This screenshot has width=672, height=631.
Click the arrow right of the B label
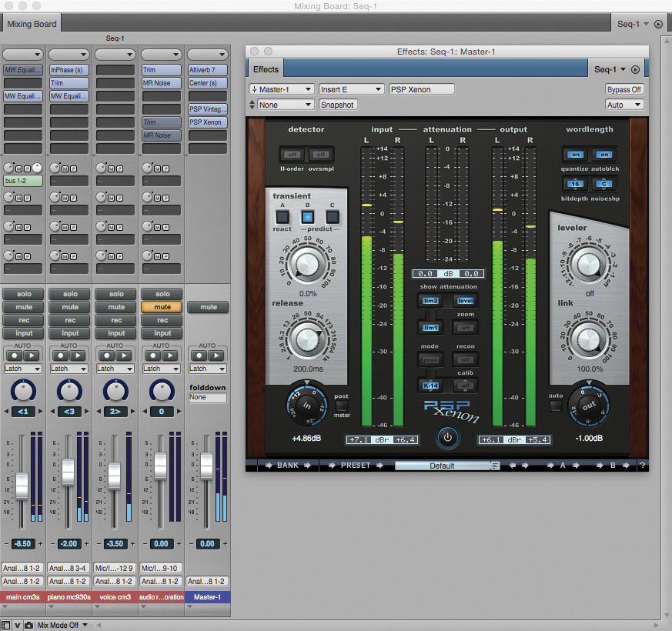coord(626,466)
